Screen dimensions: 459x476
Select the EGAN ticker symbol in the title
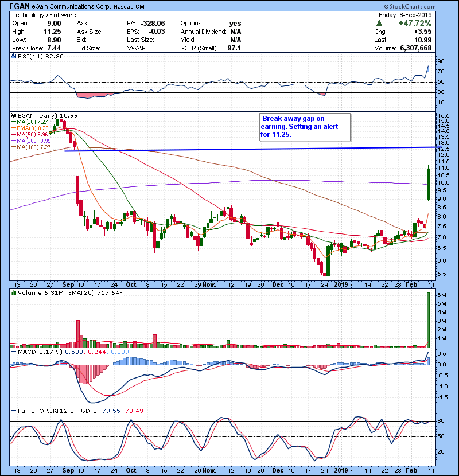point(20,6)
